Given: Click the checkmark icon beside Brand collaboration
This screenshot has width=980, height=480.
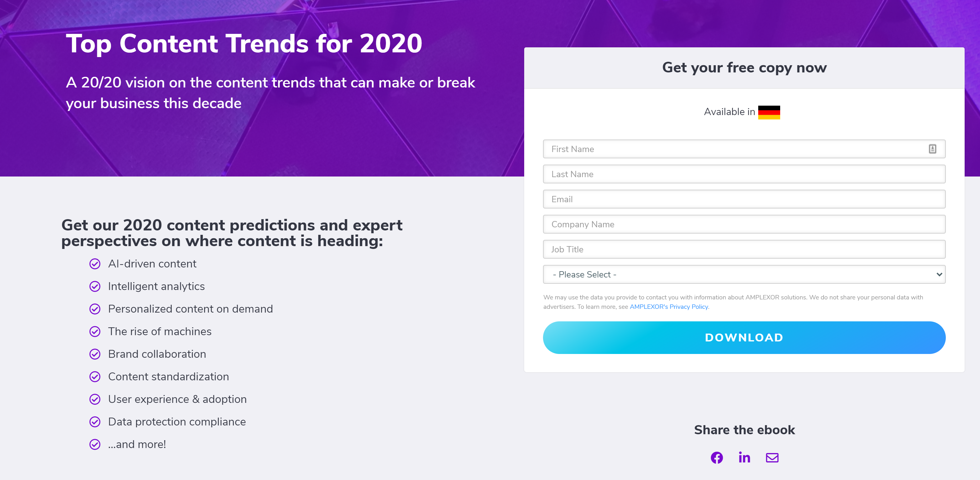Looking at the screenshot, I should [95, 354].
